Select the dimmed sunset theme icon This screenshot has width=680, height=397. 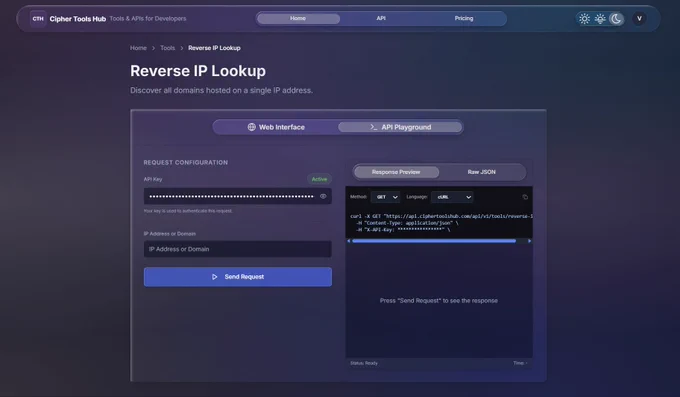coord(600,19)
